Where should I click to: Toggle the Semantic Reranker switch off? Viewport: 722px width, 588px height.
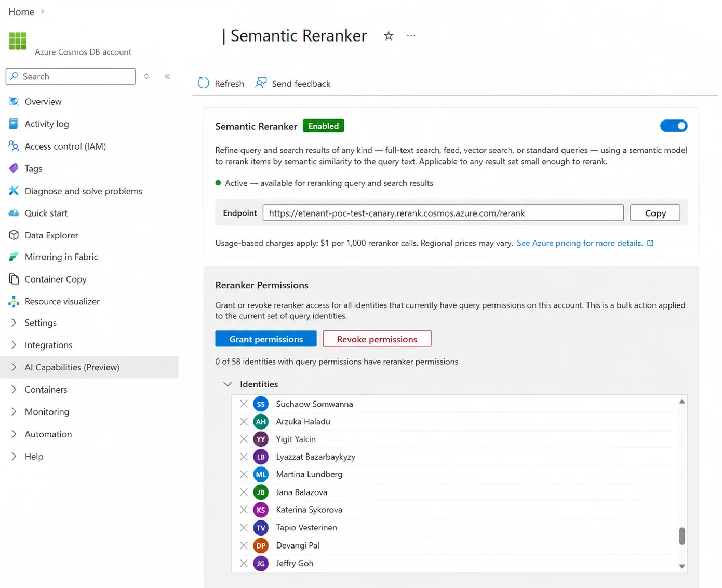tap(674, 126)
